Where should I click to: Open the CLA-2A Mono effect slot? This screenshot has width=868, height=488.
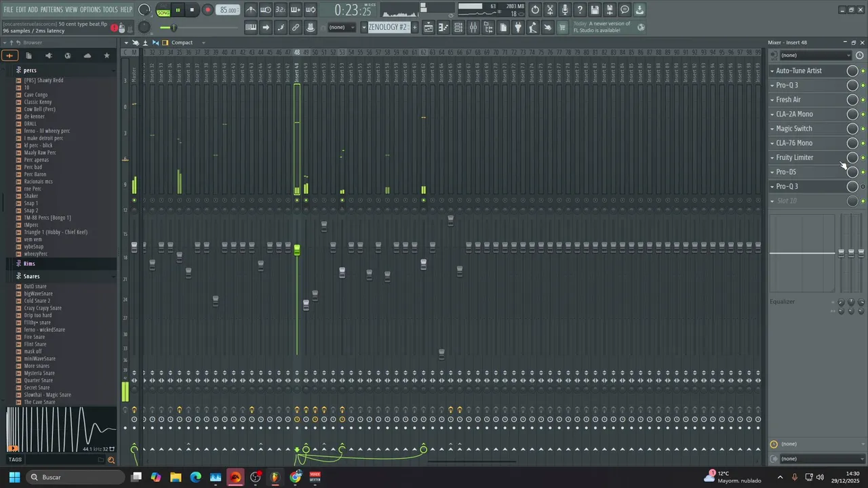click(x=794, y=114)
